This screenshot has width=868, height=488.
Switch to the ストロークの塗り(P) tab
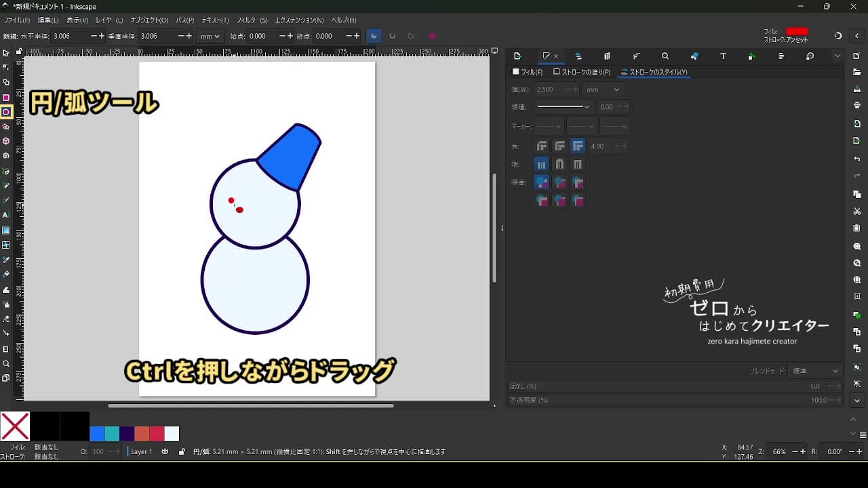(x=582, y=72)
